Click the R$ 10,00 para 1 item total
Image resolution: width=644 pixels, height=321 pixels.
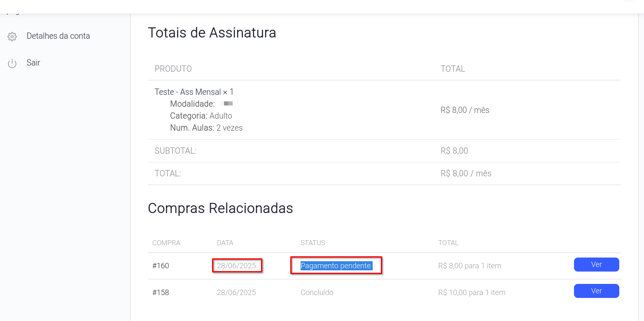[x=472, y=293]
